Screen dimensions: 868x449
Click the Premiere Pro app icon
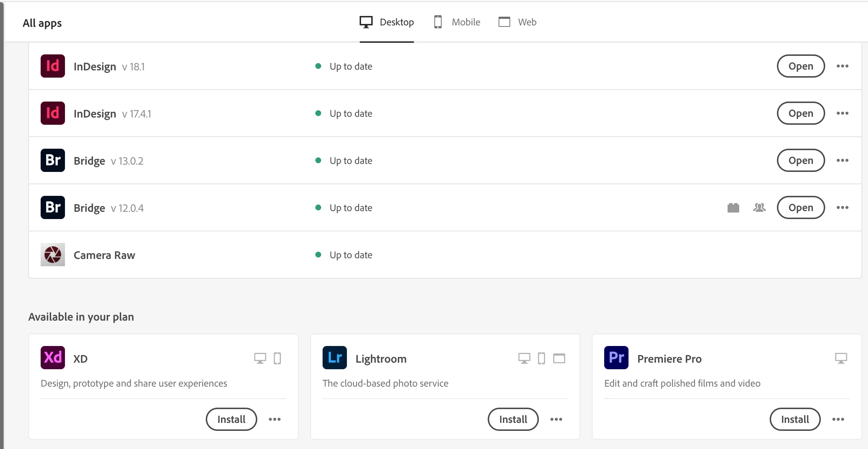click(616, 358)
